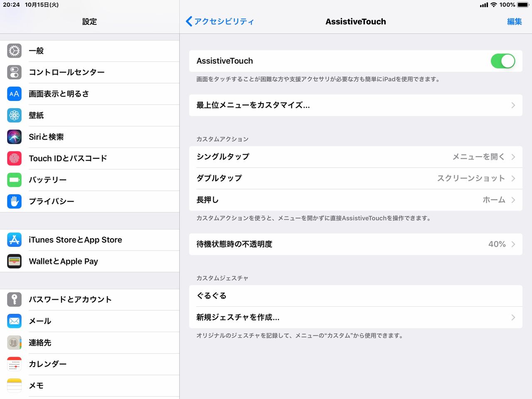The width and height of the screenshot is (532, 399).
Task: Tap ダブルタップ value スクリーンショット
Action: pyautogui.click(x=471, y=178)
